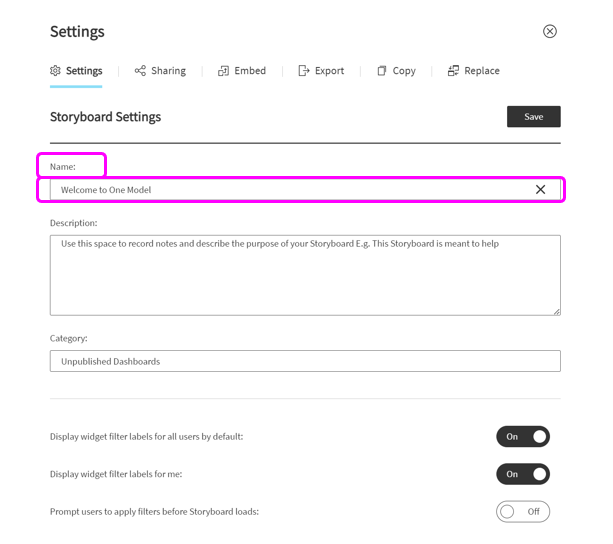Close the Settings dialog with circled X

(550, 31)
